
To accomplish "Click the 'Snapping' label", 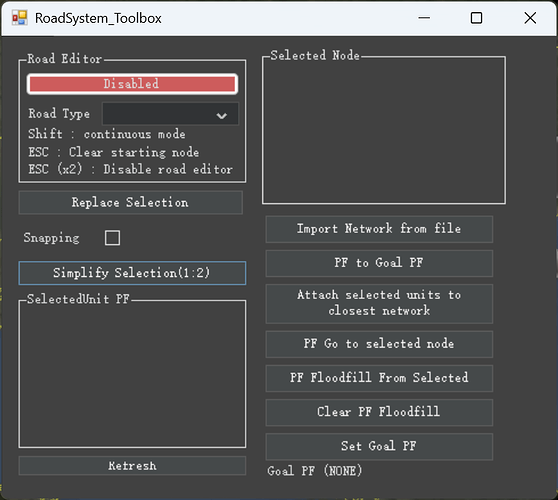I will tap(52, 238).
